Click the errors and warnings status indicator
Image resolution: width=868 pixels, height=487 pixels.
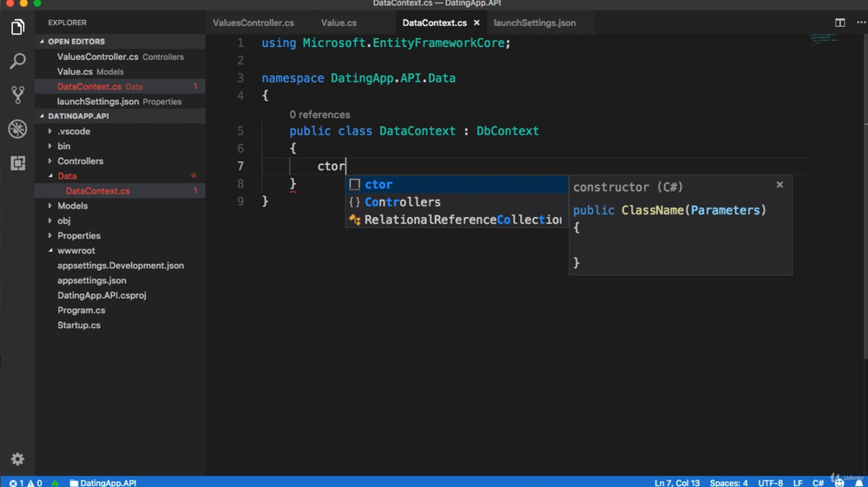tap(25, 483)
